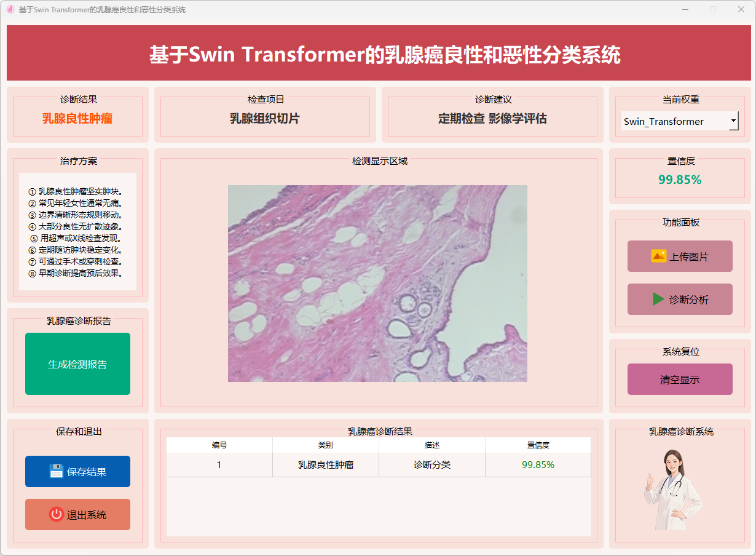Select the 类别 column header
756x556 pixels.
(326, 445)
